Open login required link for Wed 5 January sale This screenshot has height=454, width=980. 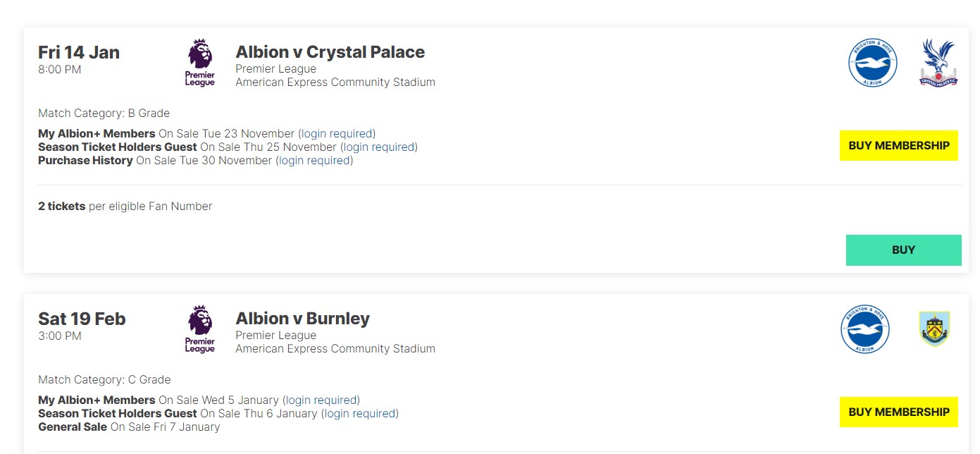coord(321,400)
